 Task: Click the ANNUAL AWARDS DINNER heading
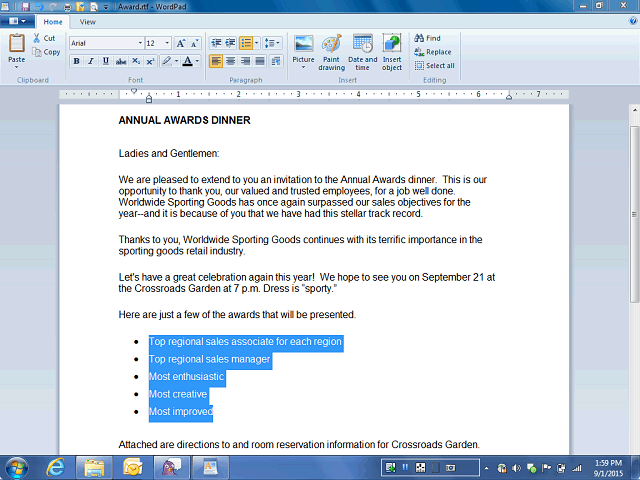pos(184,120)
